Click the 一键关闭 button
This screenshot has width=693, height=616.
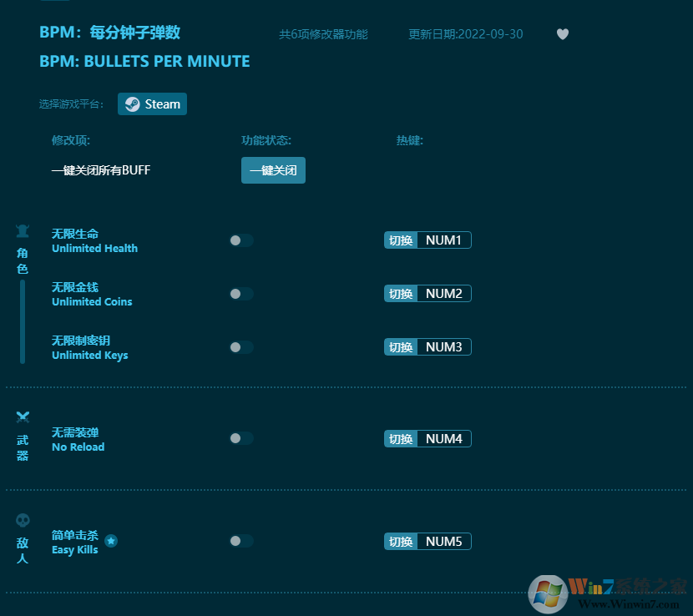[273, 170]
